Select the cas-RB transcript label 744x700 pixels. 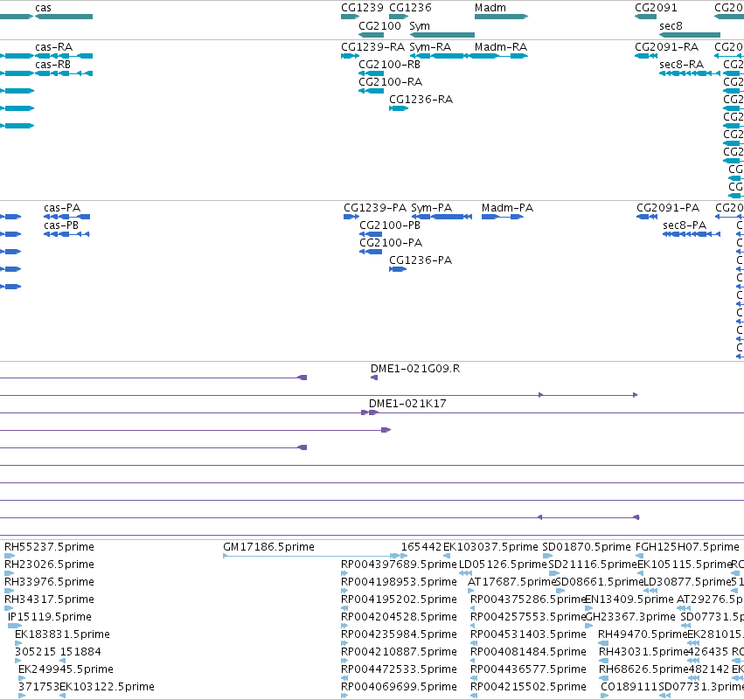click(52, 65)
